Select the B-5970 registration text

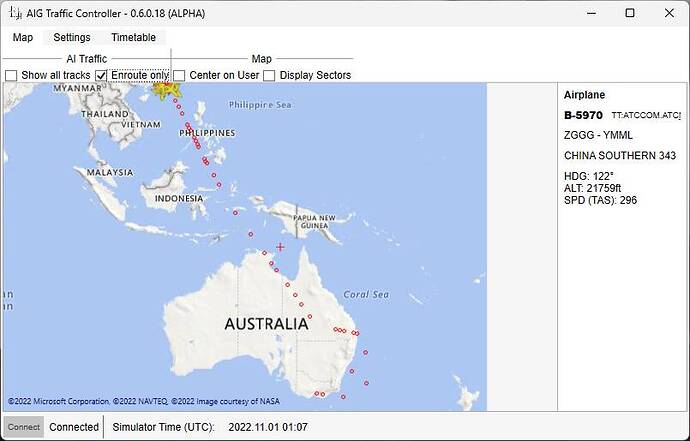pyautogui.click(x=583, y=115)
